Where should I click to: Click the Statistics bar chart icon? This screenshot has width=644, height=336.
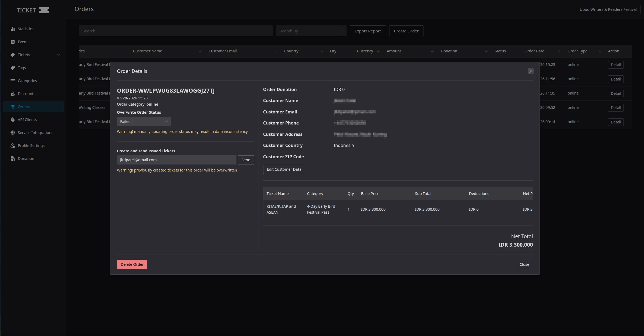pyautogui.click(x=13, y=29)
